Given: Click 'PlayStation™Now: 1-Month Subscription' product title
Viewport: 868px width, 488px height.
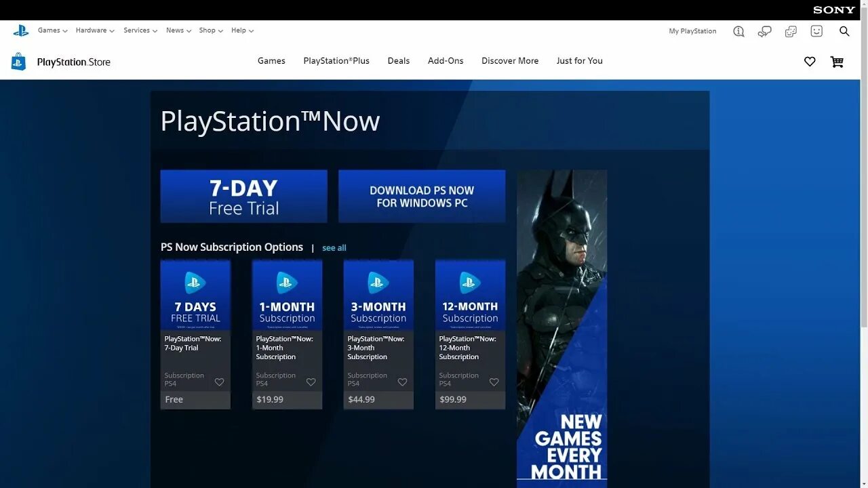Looking at the screenshot, I should coord(284,348).
